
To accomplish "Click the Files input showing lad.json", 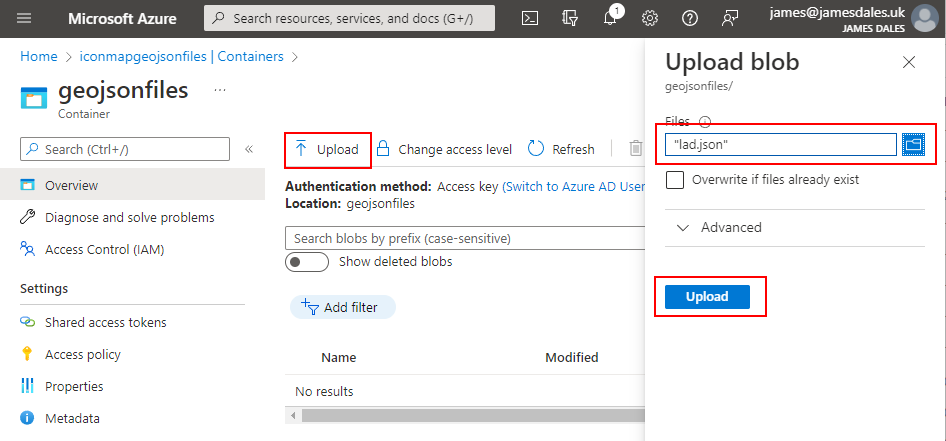I will tap(781, 144).
